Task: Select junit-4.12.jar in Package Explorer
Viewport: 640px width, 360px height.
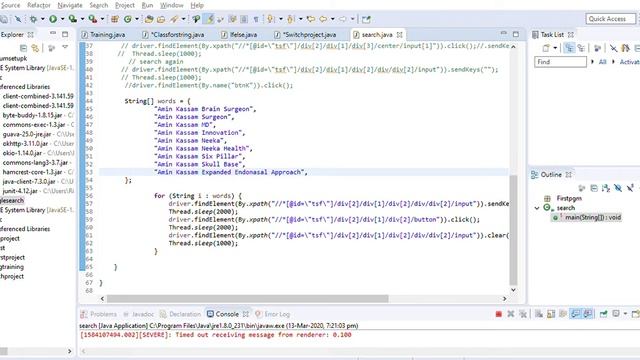Action: tap(37, 191)
